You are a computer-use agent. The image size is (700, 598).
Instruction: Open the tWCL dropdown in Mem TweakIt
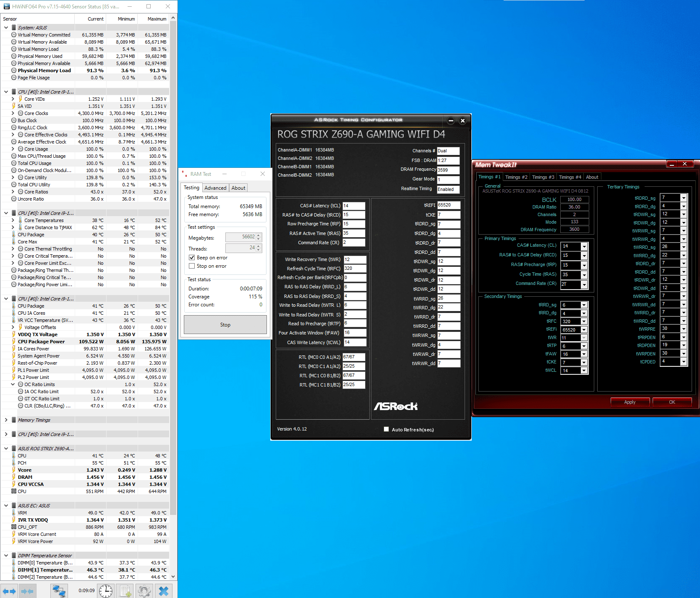pos(584,371)
